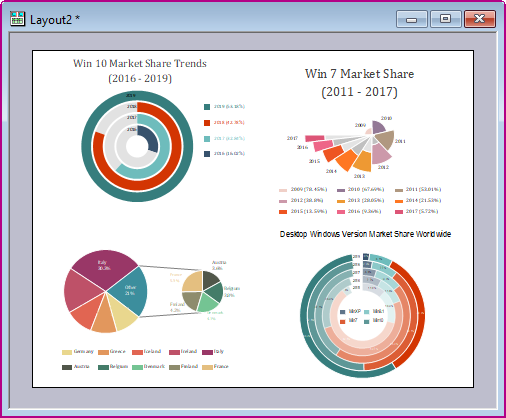Viewport: 506px width, 418px height.
Task: Select the 2015 legend entry
Action: [x=303, y=212]
